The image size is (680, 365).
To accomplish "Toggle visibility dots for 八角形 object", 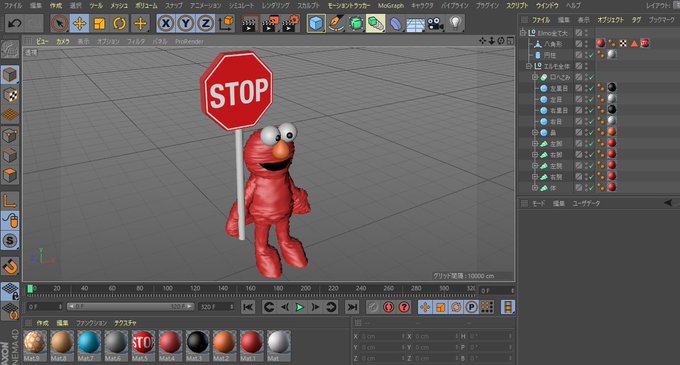I will [586, 43].
